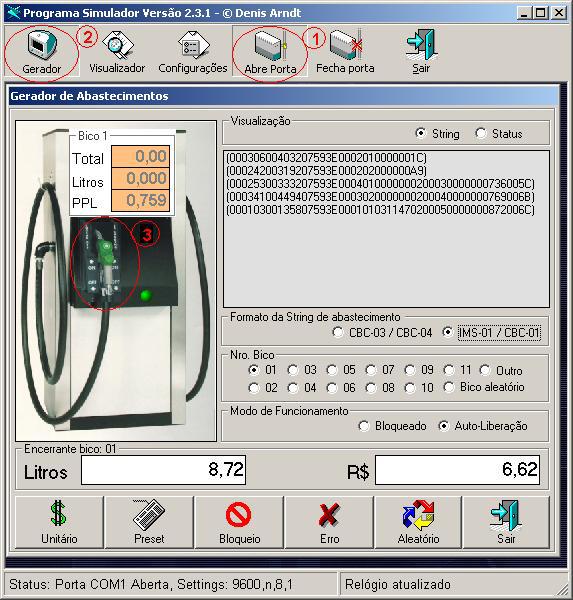Click the R$ encerrante field
The width and height of the screenshot is (573, 600).
point(457,470)
